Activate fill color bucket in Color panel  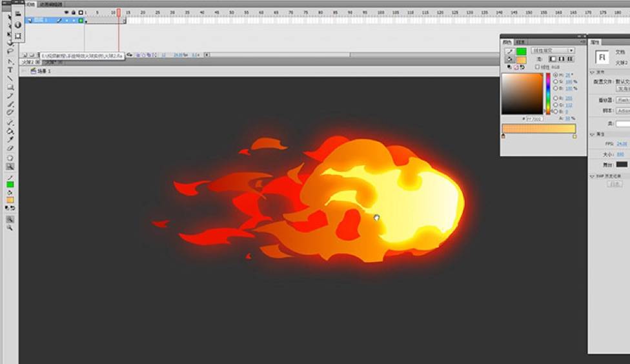tap(510, 59)
